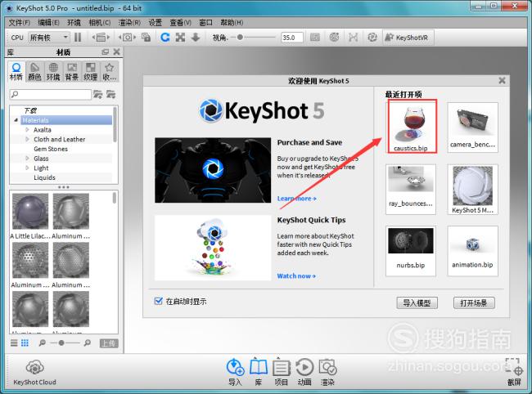Screen dimensions: 532x394
Task: Undock the library panel
Action: click(x=106, y=51)
